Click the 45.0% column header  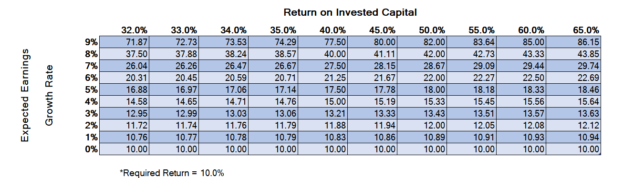pyautogui.click(x=383, y=30)
